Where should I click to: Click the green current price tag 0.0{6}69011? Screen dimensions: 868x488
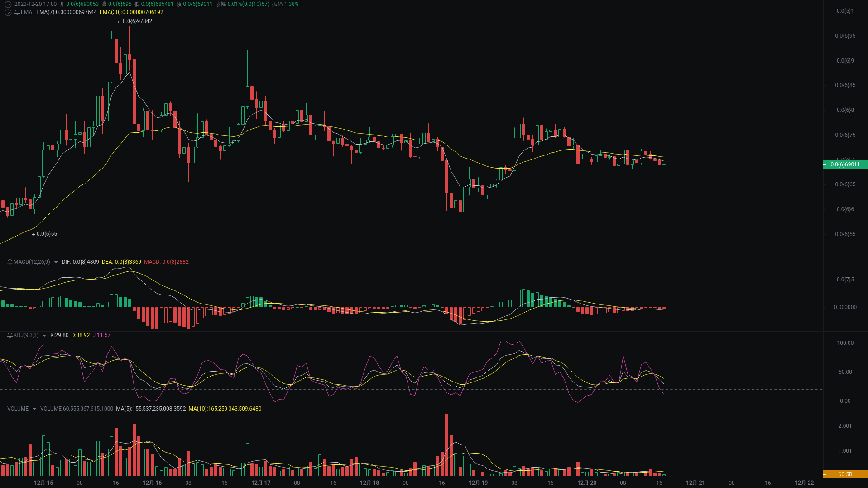coord(845,164)
